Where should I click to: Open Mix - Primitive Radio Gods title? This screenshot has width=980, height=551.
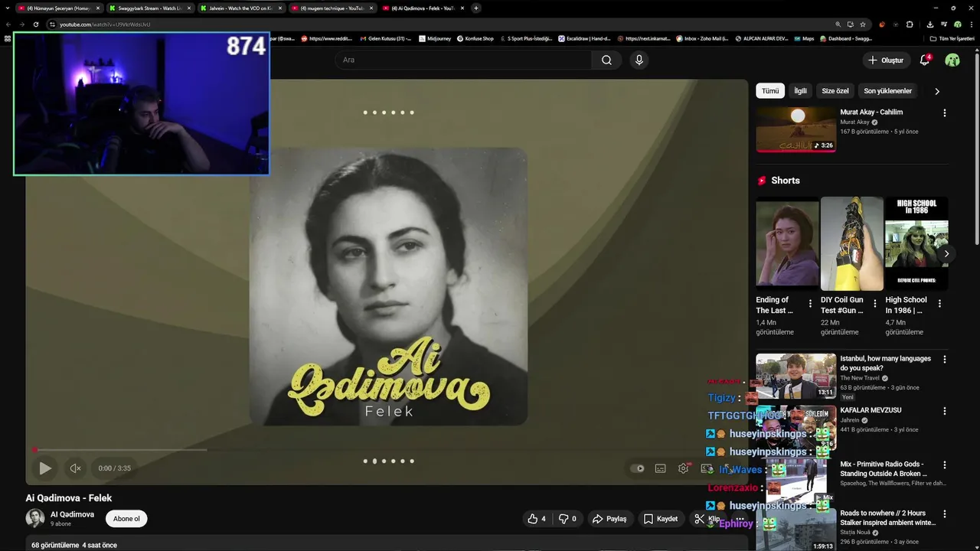883,468
